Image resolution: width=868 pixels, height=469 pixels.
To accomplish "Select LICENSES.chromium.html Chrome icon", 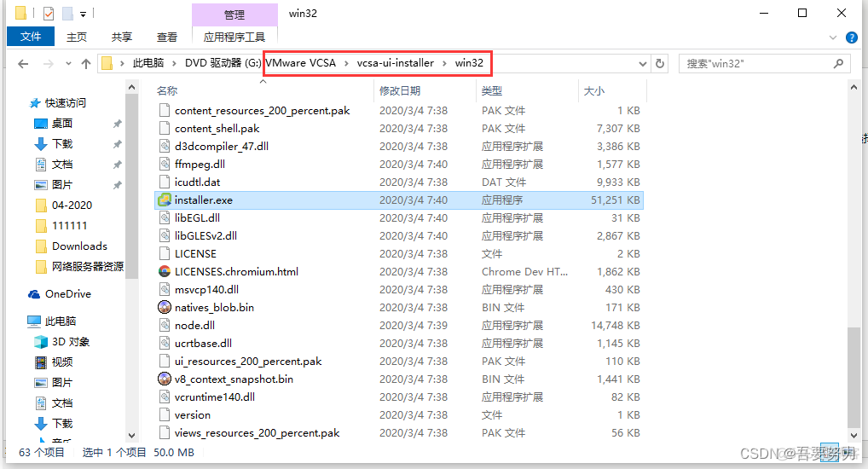I will coord(165,271).
